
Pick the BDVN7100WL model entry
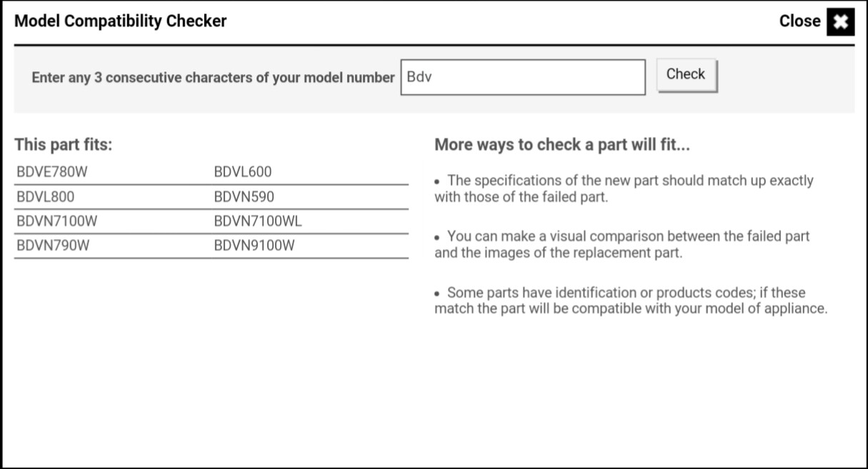(x=258, y=221)
